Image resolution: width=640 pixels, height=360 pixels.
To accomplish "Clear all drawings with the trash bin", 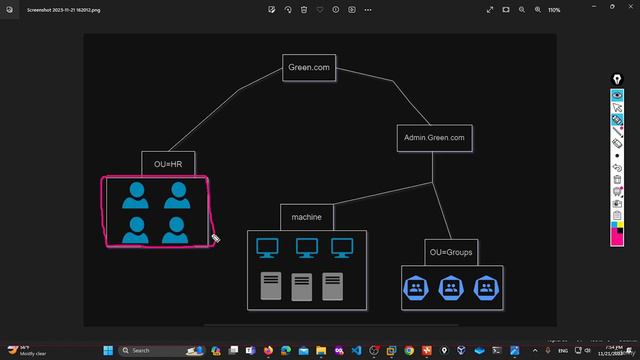I will coord(617,180).
